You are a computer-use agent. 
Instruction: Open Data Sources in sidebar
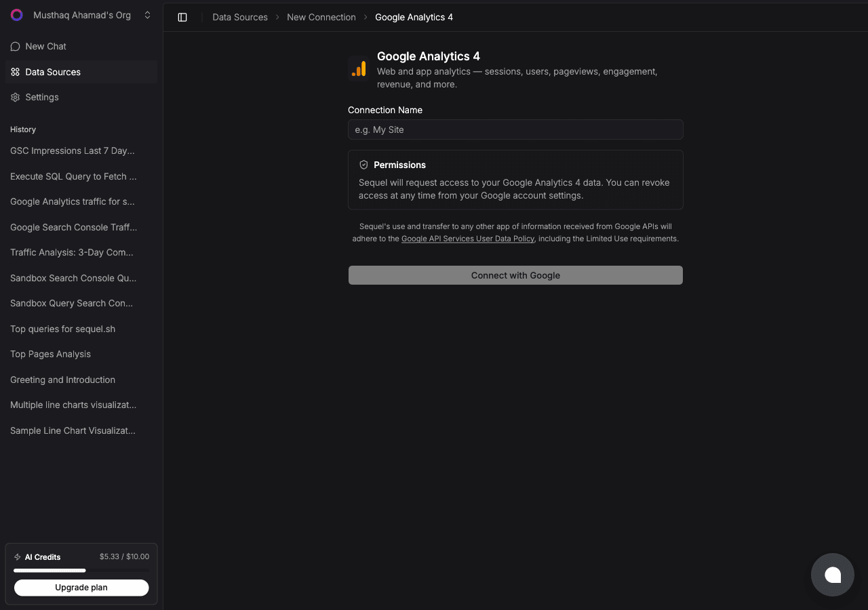[x=81, y=72]
